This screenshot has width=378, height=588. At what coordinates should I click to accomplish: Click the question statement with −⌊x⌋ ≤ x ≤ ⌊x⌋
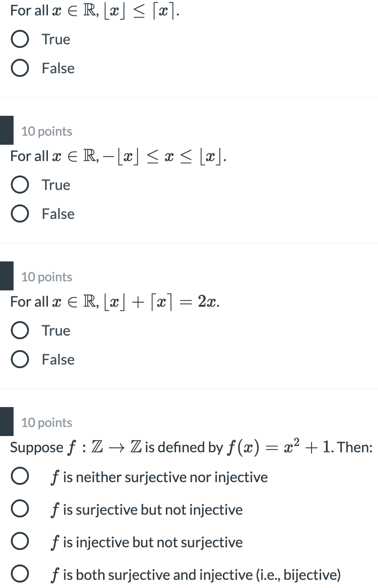[x=118, y=156]
